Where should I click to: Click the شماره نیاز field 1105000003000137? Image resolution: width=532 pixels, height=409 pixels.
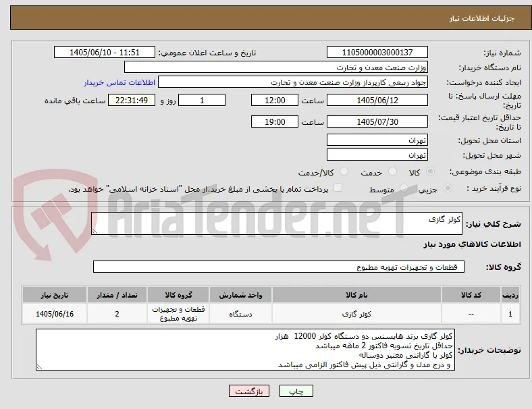[377, 52]
